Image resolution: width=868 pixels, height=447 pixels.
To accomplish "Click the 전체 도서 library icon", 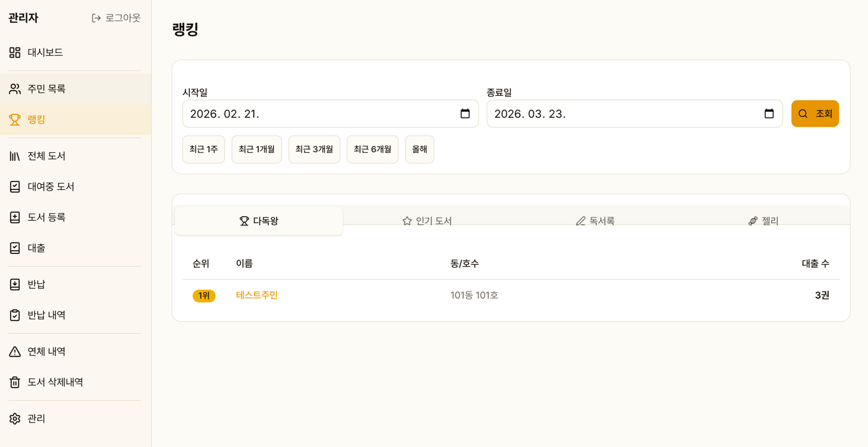I will pyautogui.click(x=15, y=156).
